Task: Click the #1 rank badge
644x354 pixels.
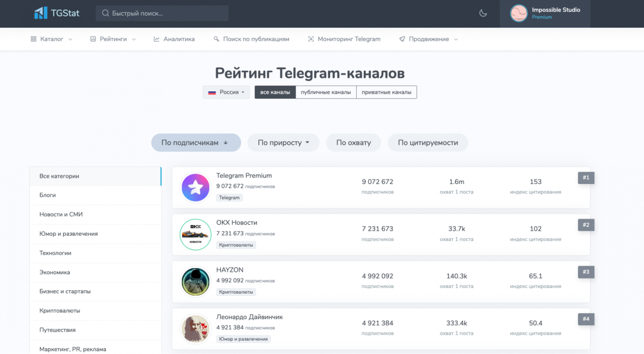Action: coord(586,178)
